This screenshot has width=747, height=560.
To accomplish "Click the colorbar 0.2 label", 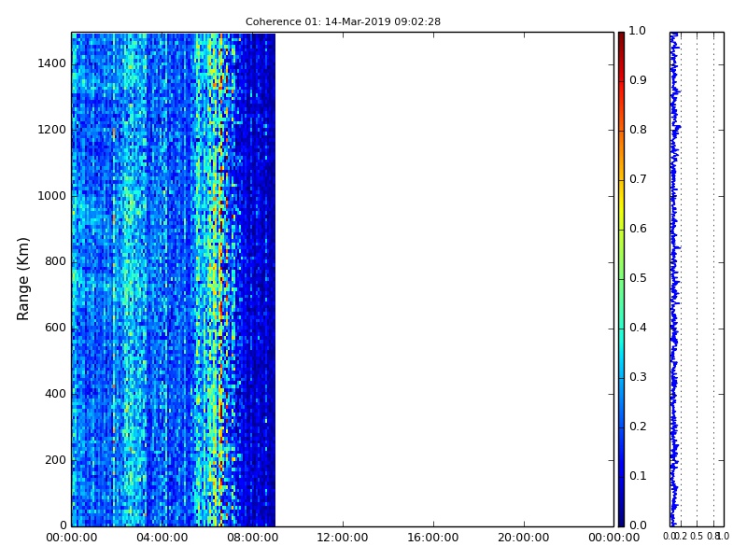I will 638,427.
